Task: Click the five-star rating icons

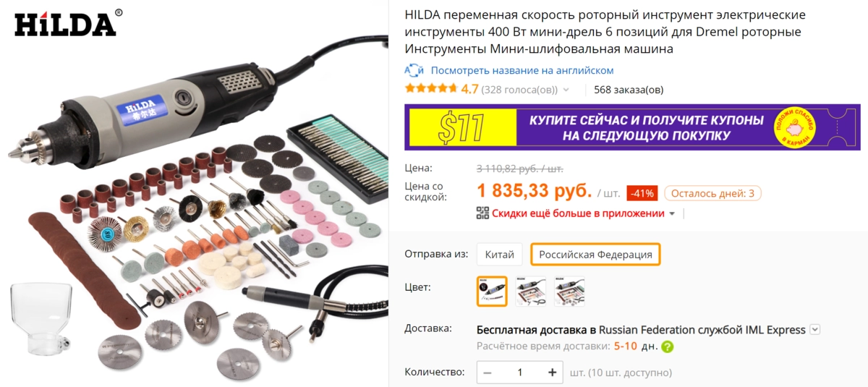Action: pos(431,89)
